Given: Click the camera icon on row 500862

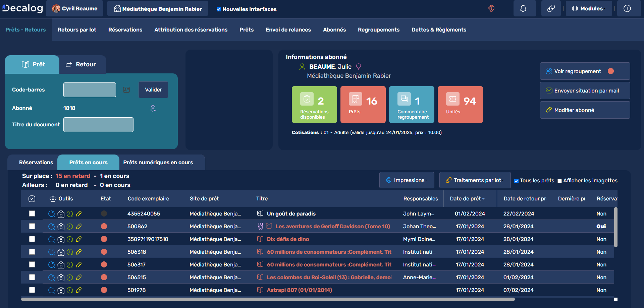Looking at the screenshot, I should click(61, 227).
